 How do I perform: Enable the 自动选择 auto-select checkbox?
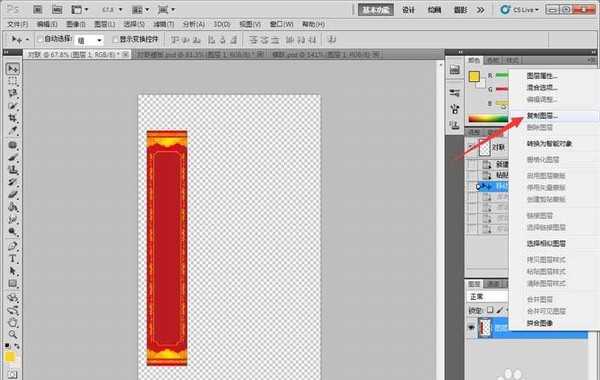point(40,39)
